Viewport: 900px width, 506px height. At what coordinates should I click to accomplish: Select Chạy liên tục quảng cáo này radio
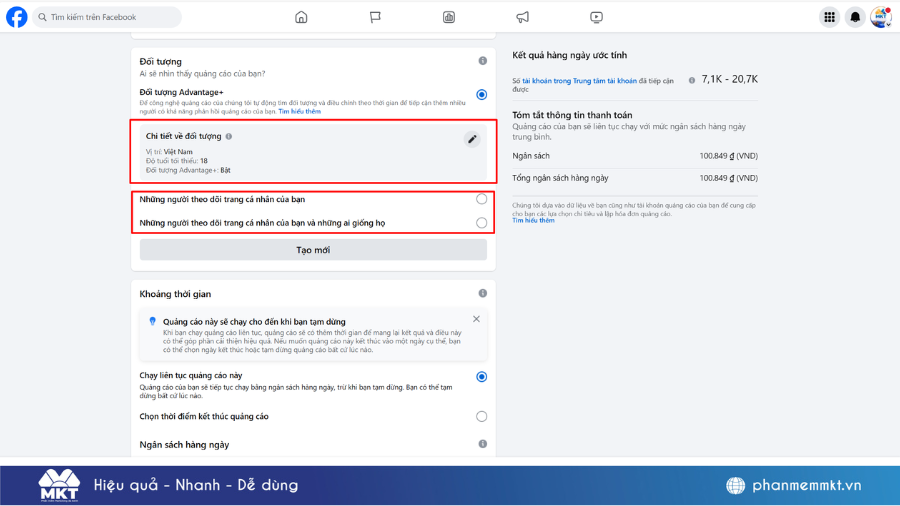[x=482, y=377]
